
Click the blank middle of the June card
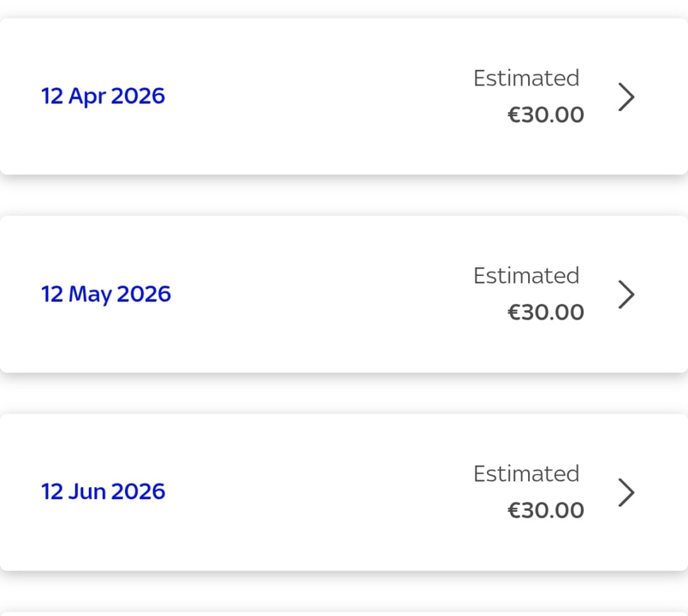pyautogui.click(x=317, y=492)
